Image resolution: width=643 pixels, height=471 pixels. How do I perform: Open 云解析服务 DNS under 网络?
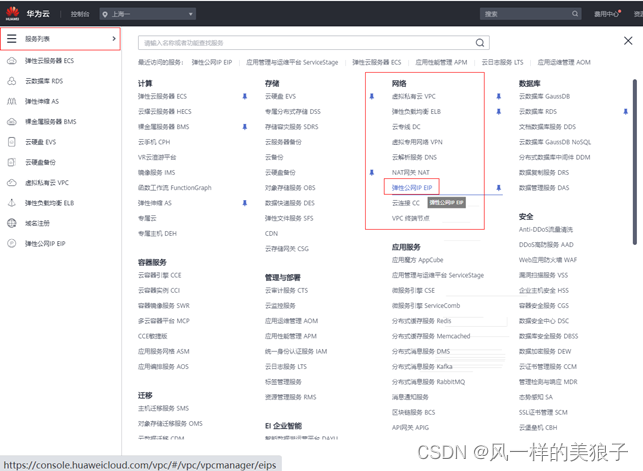pyautogui.click(x=414, y=157)
